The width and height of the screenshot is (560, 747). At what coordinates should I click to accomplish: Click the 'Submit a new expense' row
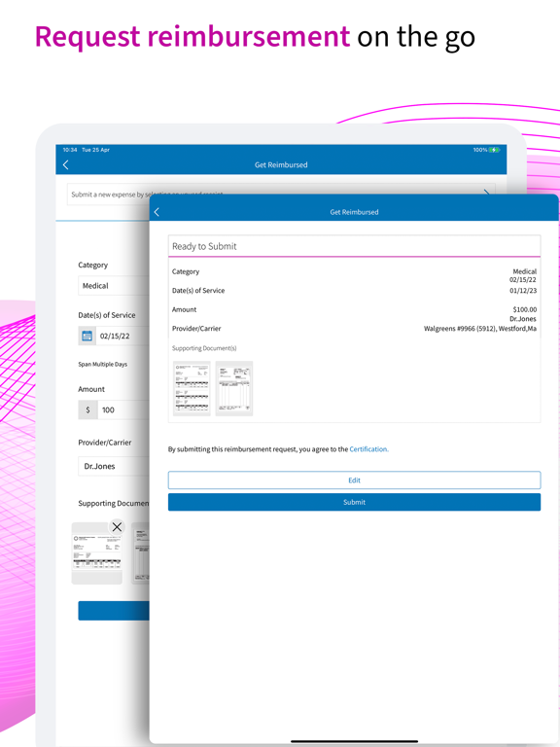pos(281,195)
